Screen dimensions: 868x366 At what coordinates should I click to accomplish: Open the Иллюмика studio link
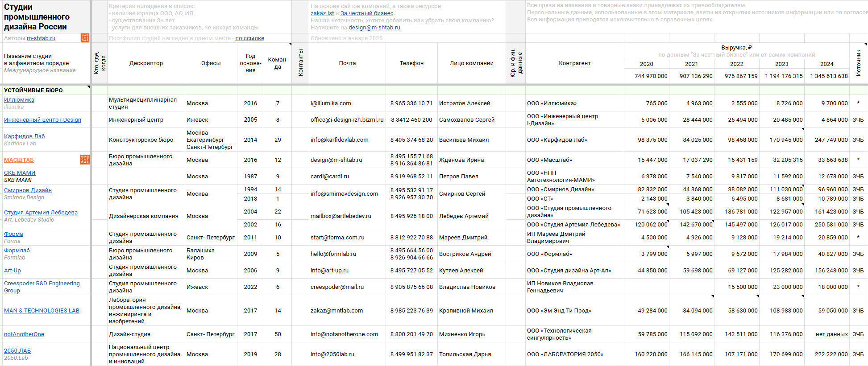[19, 100]
